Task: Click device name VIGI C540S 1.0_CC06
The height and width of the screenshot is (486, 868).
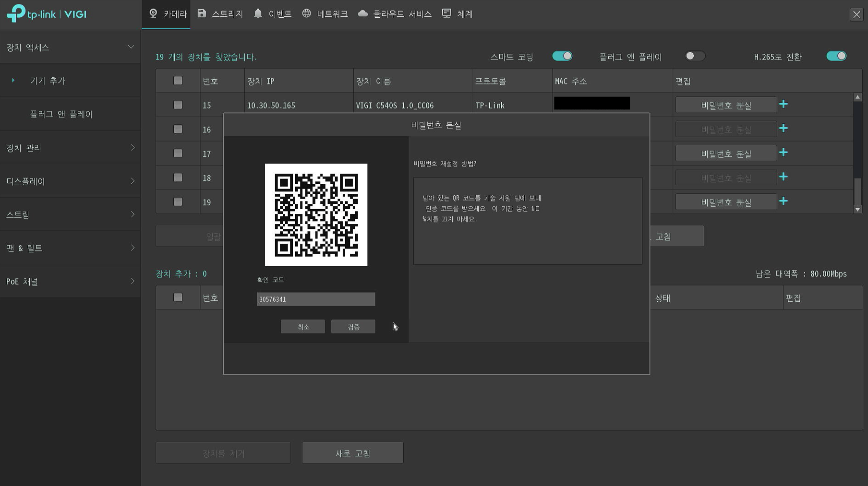Action: point(395,106)
